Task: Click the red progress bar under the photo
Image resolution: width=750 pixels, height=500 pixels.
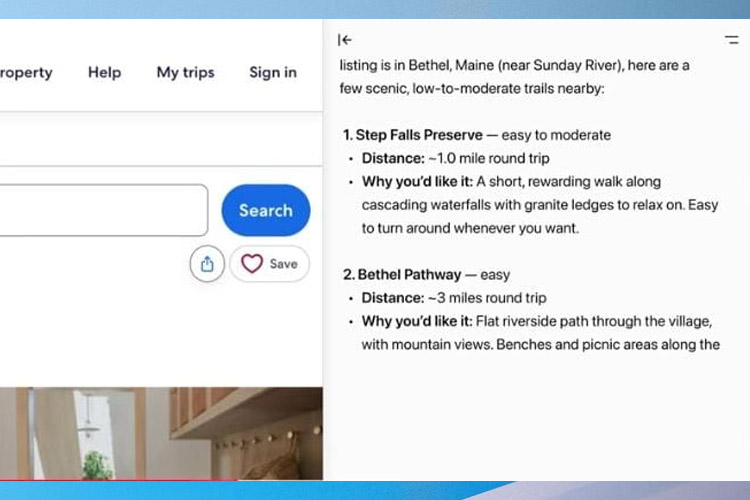Action: click(120, 481)
